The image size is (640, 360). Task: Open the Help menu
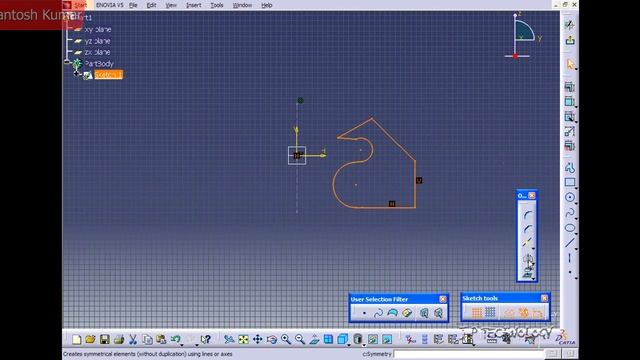267,5
